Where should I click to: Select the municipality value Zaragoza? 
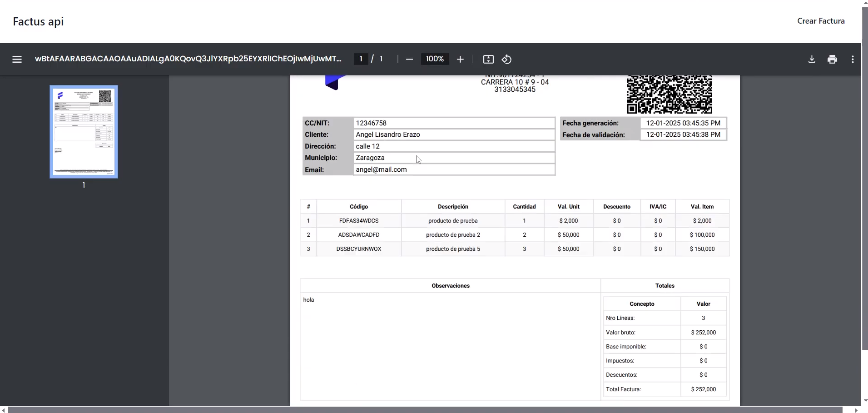click(x=370, y=158)
